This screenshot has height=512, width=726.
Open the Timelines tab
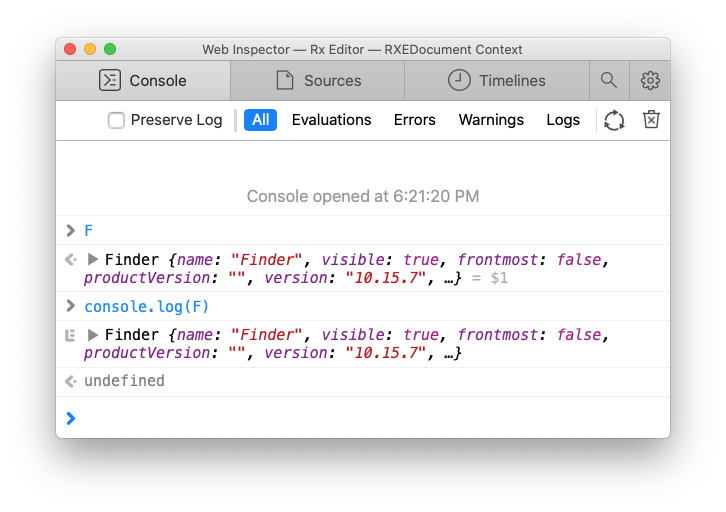click(497, 81)
